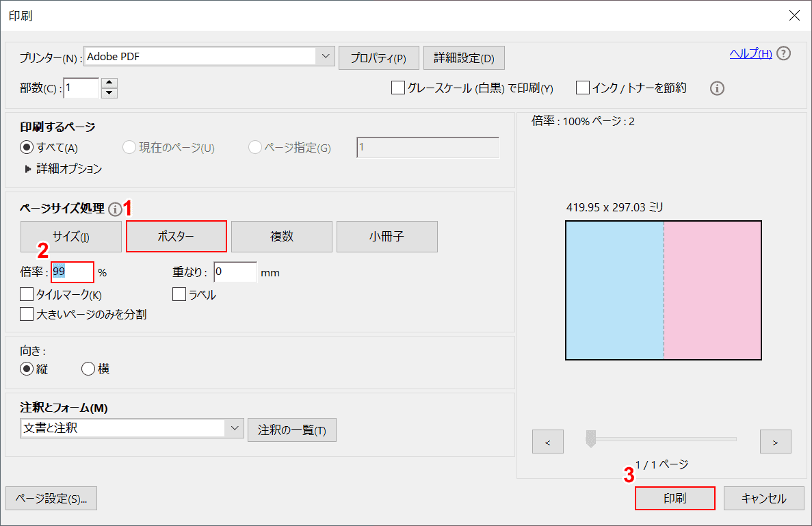This screenshot has width=812, height=526.
Task: Select the ページ指定 radio button
Action: [x=254, y=148]
